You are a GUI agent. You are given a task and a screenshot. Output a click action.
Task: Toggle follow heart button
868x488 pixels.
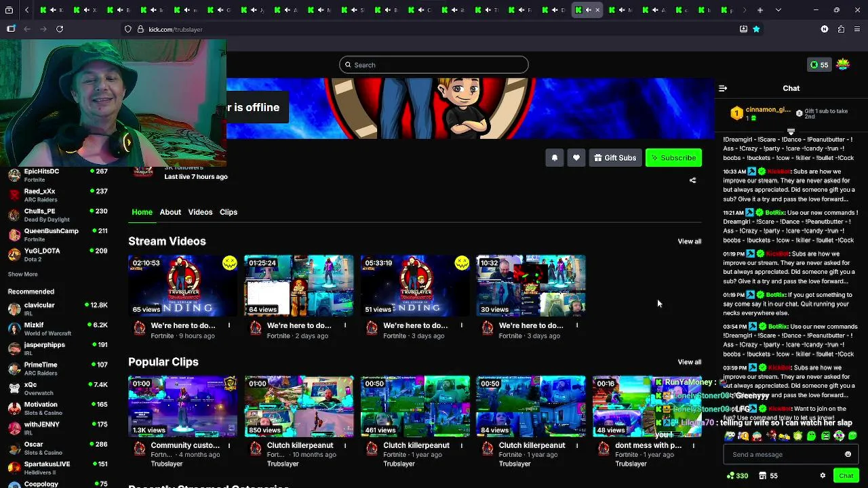576,158
